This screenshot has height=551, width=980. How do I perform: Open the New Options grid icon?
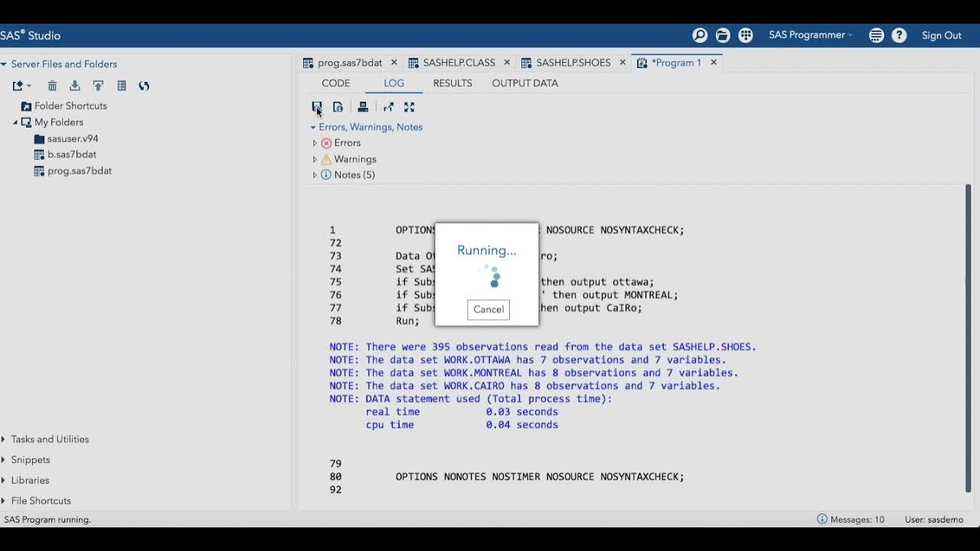tap(746, 35)
